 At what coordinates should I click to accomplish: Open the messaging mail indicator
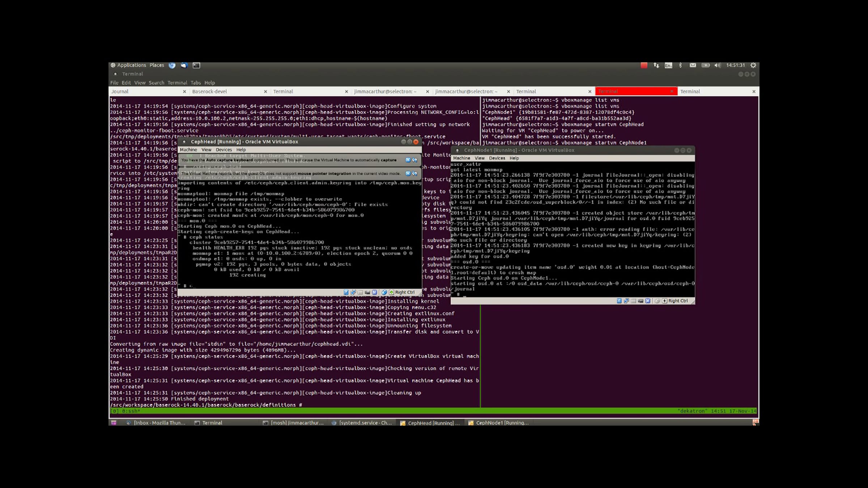coord(693,65)
